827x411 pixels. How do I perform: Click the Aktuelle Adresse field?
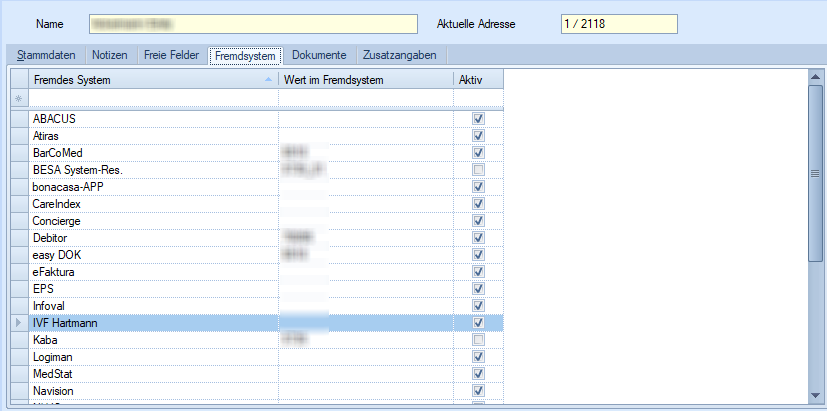pyautogui.click(x=619, y=24)
